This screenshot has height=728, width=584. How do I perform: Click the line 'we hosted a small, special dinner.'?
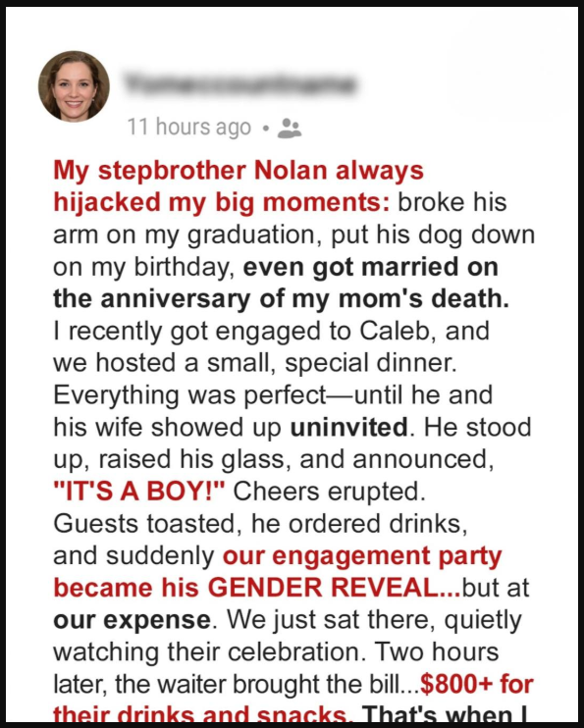(x=255, y=363)
